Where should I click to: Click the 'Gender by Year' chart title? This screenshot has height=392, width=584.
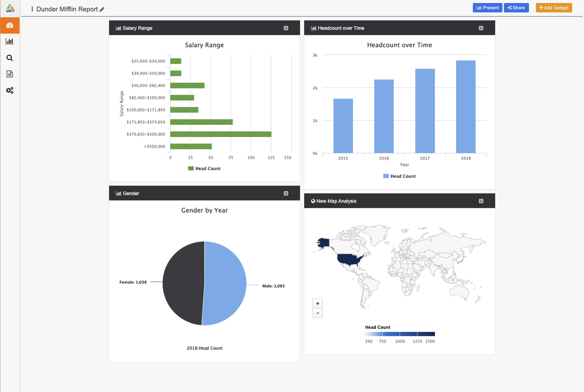[x=204, y=210]
